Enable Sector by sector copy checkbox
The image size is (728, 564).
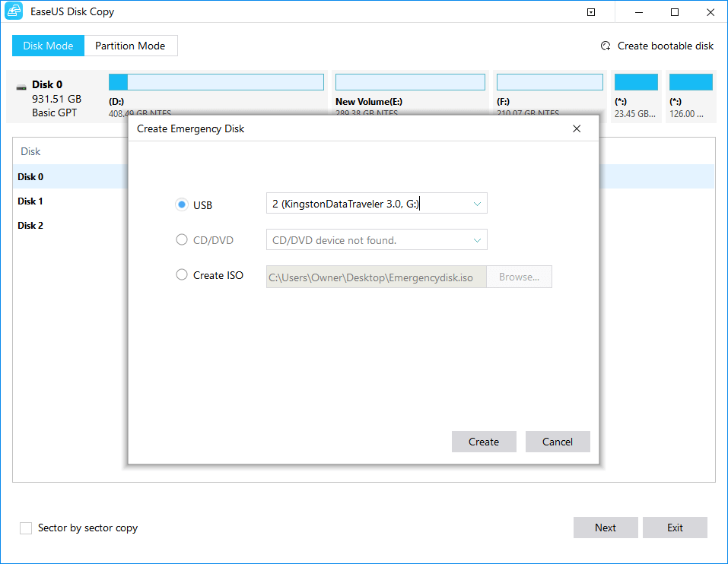[x=26, y=528]
